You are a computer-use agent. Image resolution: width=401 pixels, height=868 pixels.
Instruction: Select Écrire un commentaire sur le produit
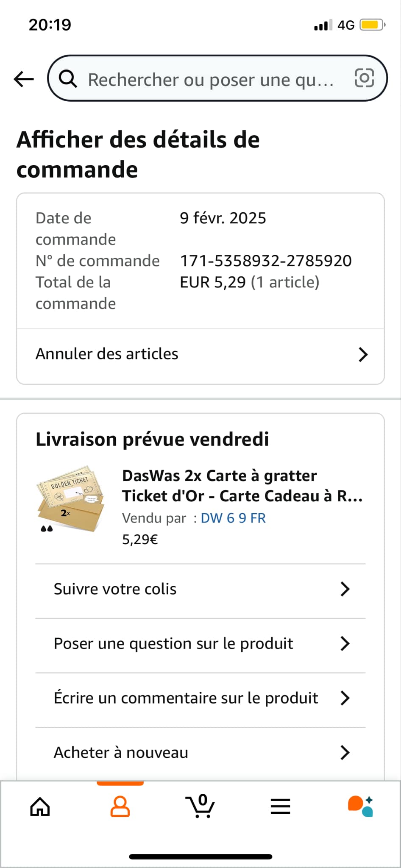pos(186,698)
